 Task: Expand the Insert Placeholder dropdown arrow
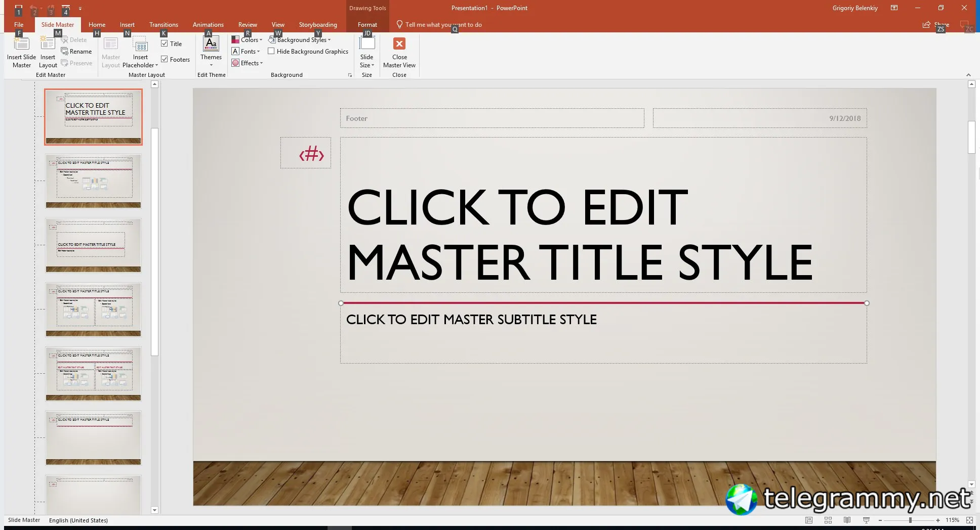(x=156, y=65)
